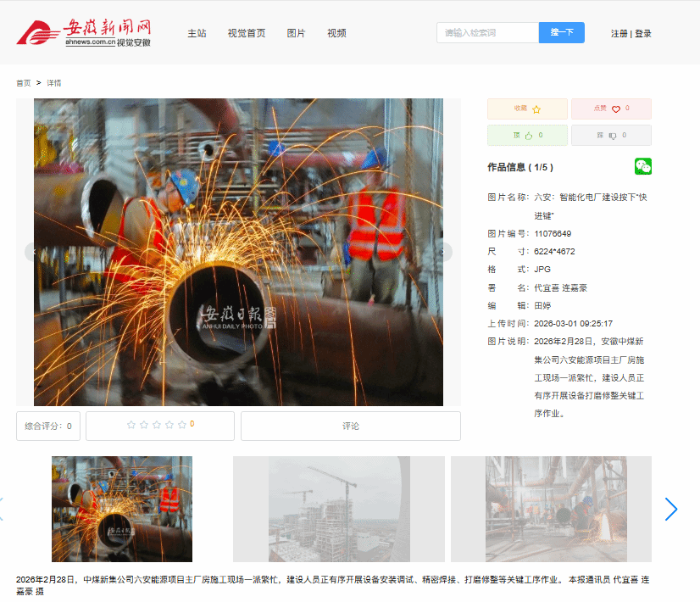Screen dimensions: 700x602
Task: Like the photo with the heart icon
Action: tap(616, 109)
